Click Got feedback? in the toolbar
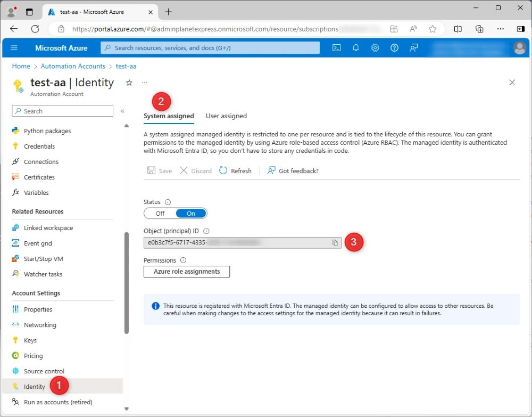 pyautogui.click(x=293, y=171)
